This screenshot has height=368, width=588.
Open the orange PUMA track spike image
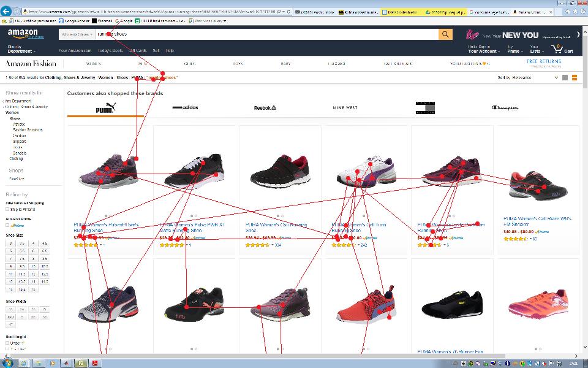(538, 304)
